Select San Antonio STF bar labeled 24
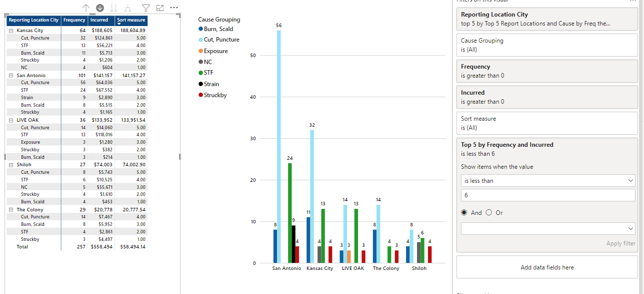644x294 pixels. coord(290,213)
